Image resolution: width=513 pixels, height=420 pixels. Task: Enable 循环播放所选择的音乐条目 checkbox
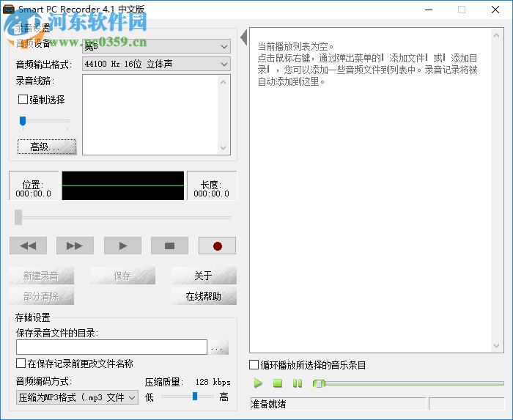pos(254,365)
